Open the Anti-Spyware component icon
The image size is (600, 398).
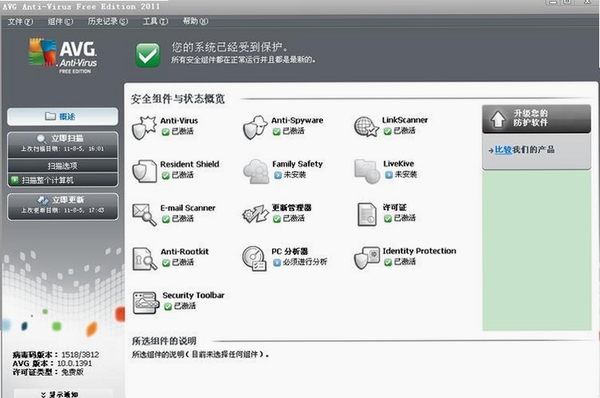coord(255,127)
